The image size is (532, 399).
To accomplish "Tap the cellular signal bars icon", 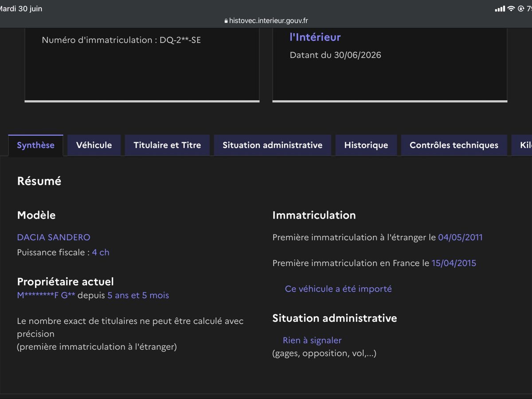I will [x=500, y=9].
